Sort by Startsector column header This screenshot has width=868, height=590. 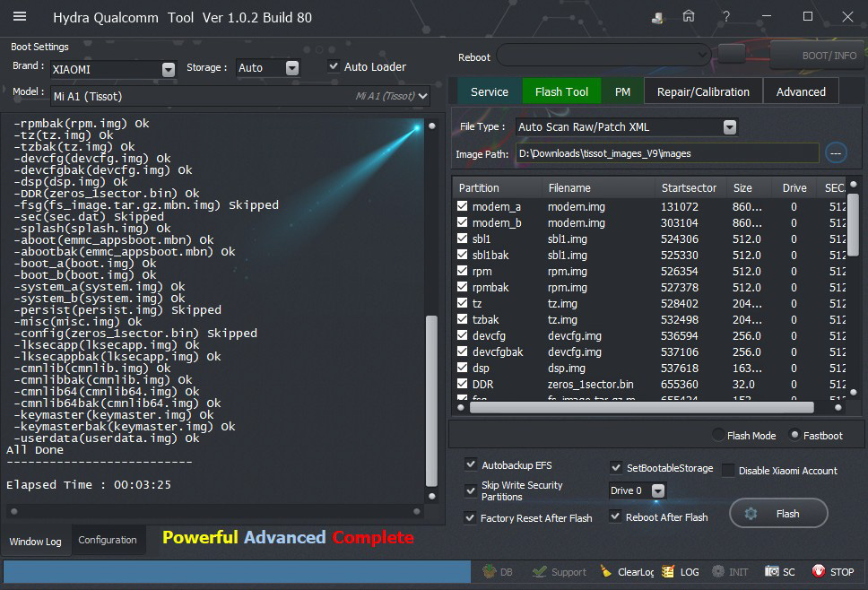tap(689, 187)
